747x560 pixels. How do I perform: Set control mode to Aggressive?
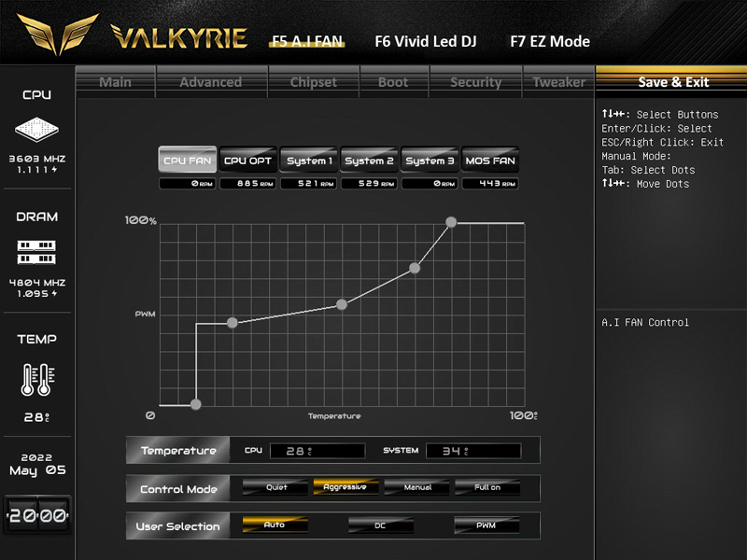345,487
